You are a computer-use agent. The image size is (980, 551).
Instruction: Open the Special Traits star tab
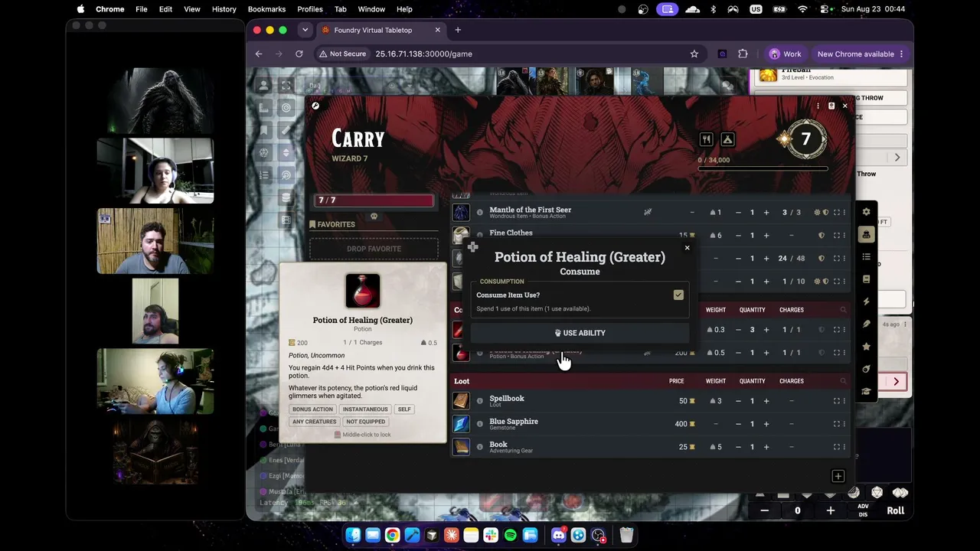point(866,347)
